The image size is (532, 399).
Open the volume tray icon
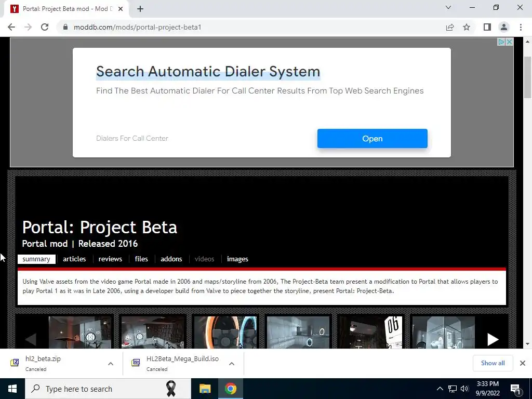pyautogui.click(x=464, y=389)
